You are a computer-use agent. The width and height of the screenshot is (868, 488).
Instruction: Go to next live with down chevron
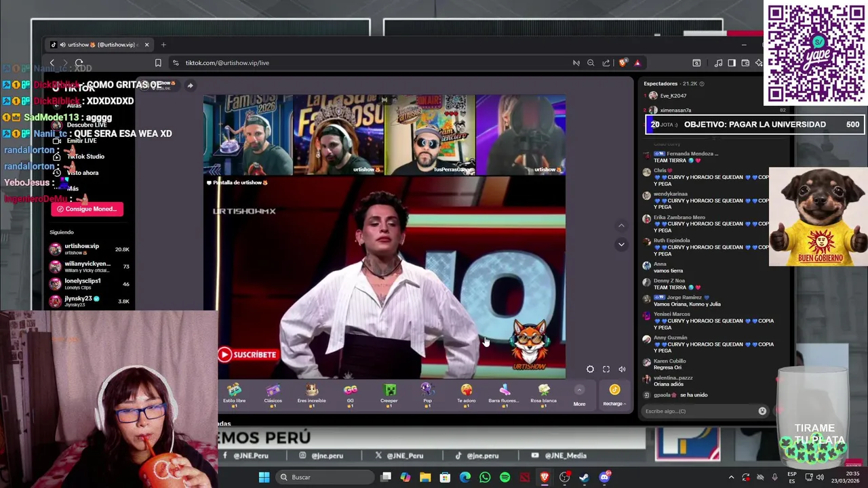click(621, 244)
